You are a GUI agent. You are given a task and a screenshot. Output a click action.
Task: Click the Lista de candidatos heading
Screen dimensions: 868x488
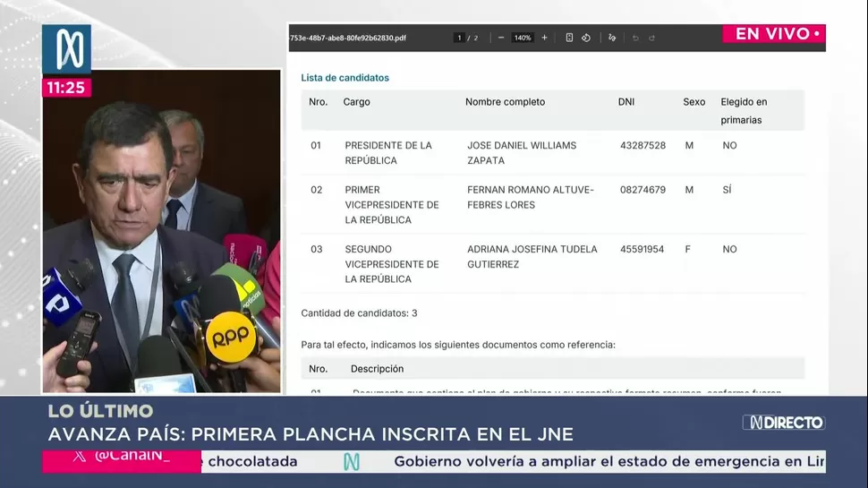(x=345, y=78)
